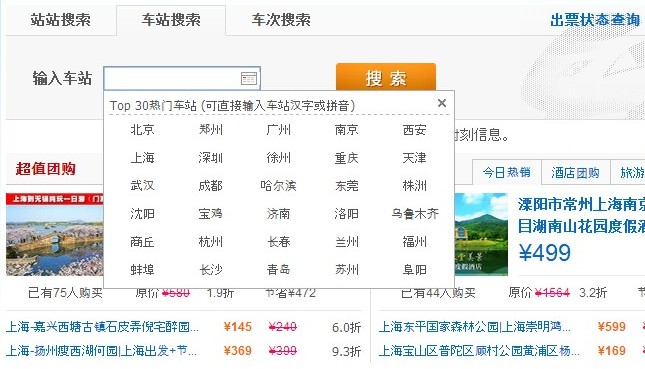Open 上海东平国家森林公园 deal link
The width and height of the screenshot is (645, 369).
pos(475,327)
